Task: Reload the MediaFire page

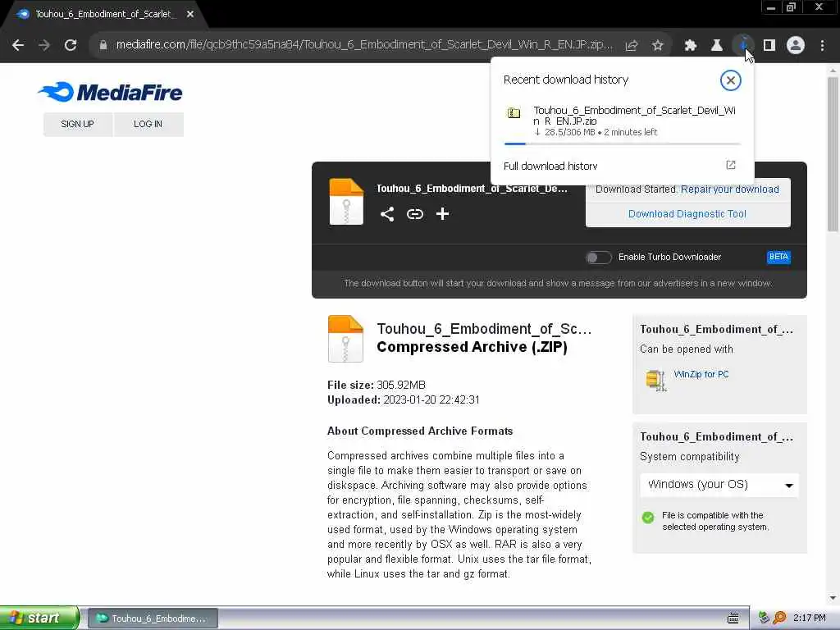Action: pyautogui.click(x=71, y=45)
